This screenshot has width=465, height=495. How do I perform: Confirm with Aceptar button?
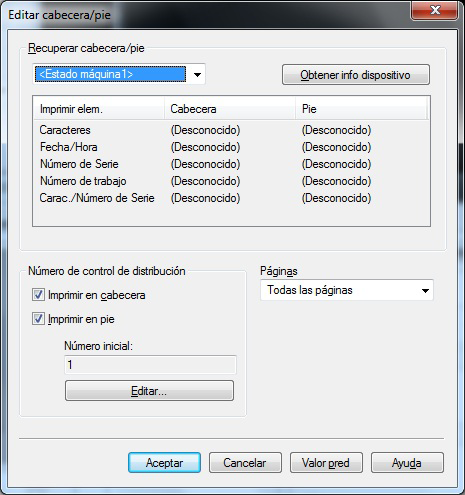[x=164, y=463]
